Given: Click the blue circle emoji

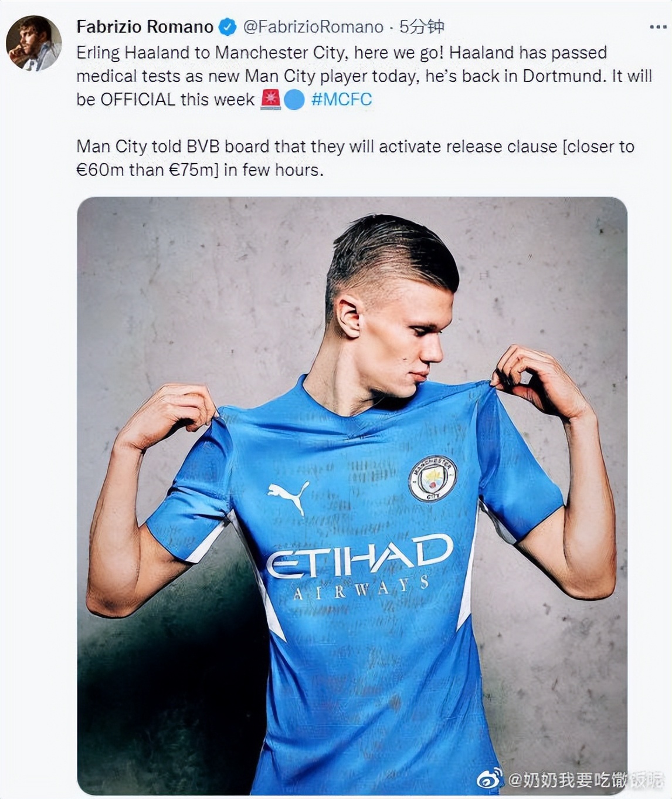Looking at the screenshot, I should pos(294,100).
